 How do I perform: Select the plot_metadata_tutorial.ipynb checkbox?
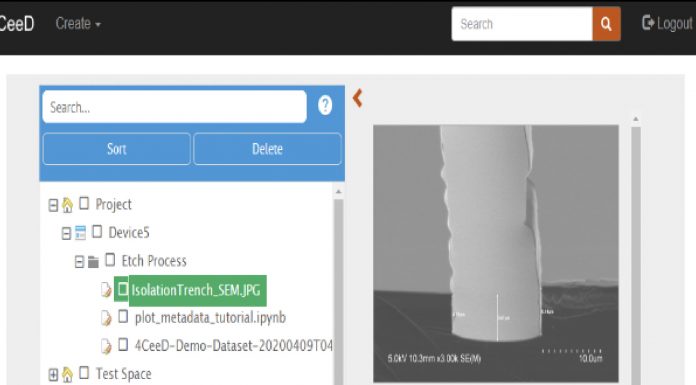(x=123, y=317)
